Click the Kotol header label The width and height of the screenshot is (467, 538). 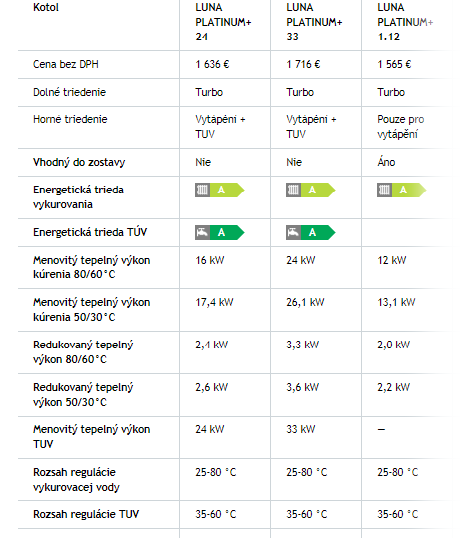[x=46, y=7]
